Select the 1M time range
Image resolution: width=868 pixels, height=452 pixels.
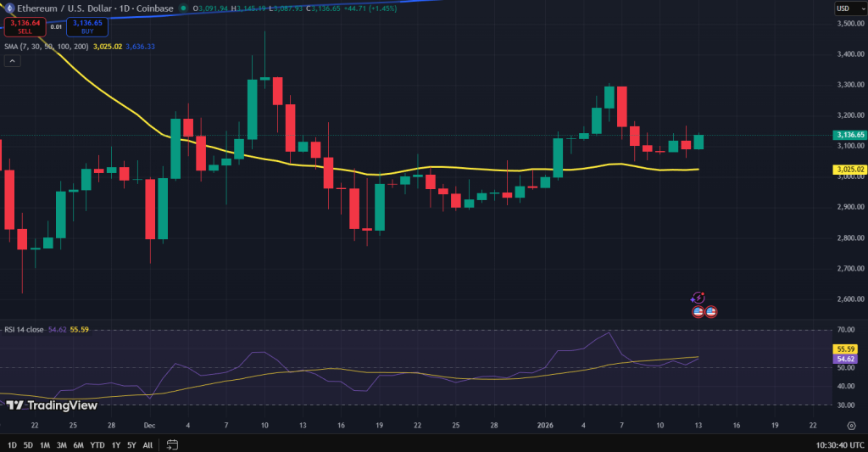click(x=45, y=445)
